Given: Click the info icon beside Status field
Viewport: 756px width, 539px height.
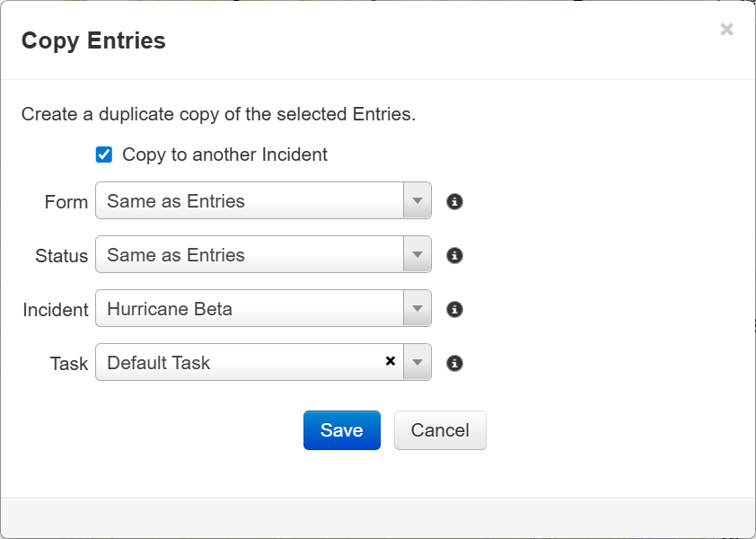Looking at the screenshot, I should [x=455, y=255].
